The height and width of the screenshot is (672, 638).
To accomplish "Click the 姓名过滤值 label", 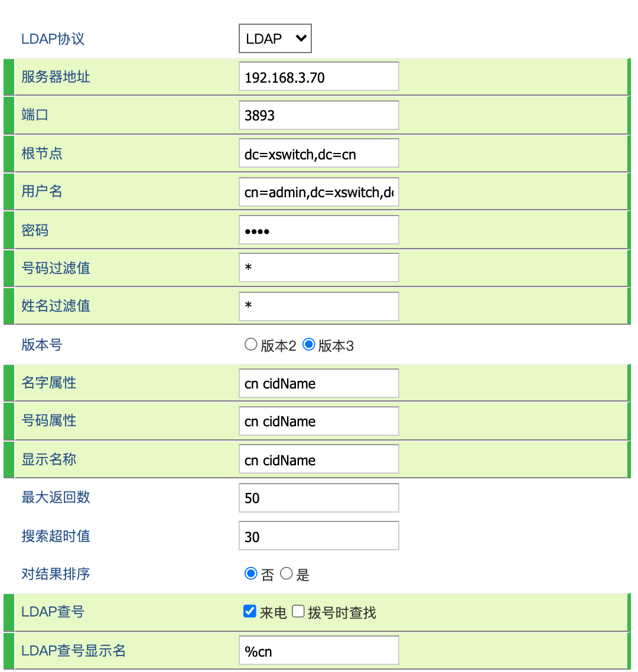I will pyautogui.click(x=56, y=305).
